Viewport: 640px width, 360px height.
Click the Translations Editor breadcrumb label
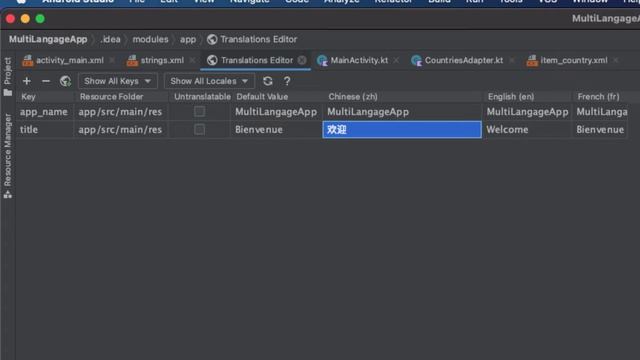coord(259,39)
